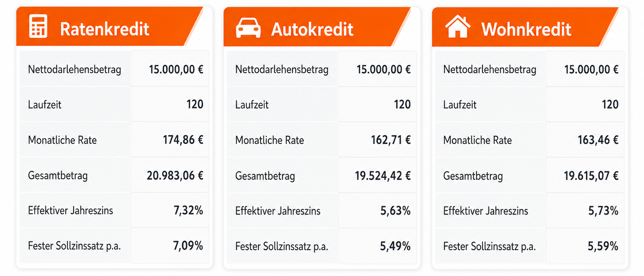Viewport: 644px width, 276px height.
Task: Select Ratenkredit Sollzinssatz value 7,09%
Action: (188, 246)
